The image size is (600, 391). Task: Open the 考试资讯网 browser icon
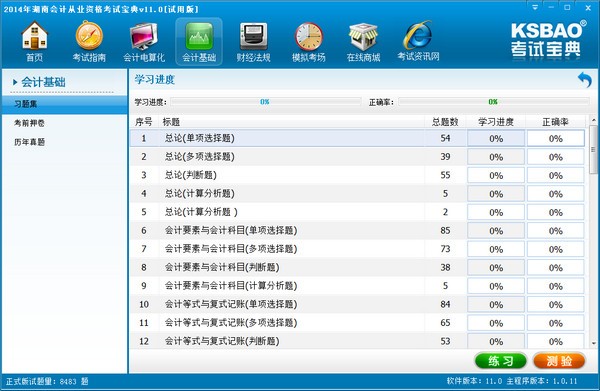click(418, 41)
